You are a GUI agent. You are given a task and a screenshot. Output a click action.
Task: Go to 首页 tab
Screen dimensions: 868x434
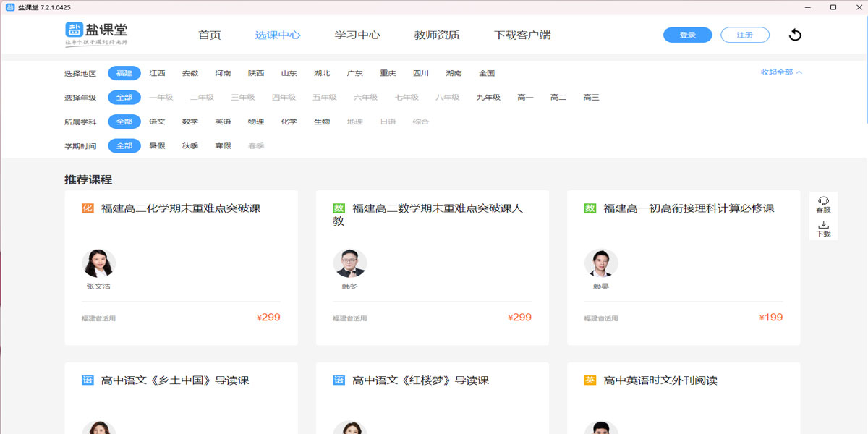coord(210,35)
